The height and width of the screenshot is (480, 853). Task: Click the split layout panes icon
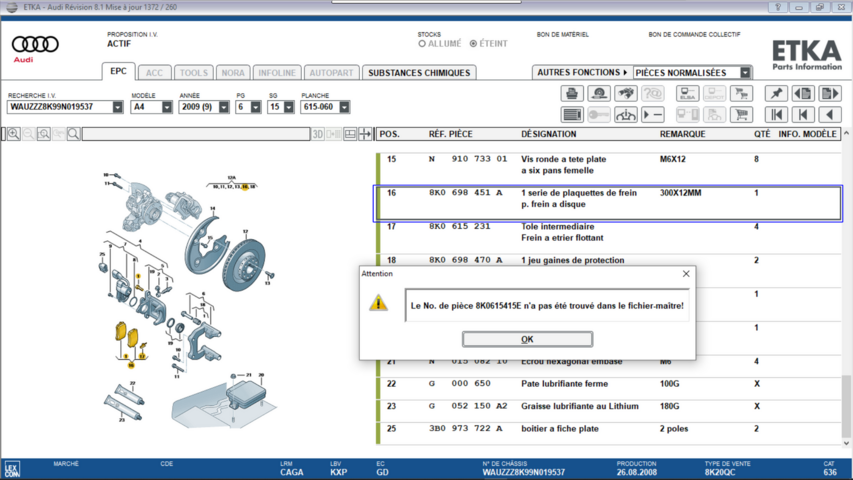[350, 134]
